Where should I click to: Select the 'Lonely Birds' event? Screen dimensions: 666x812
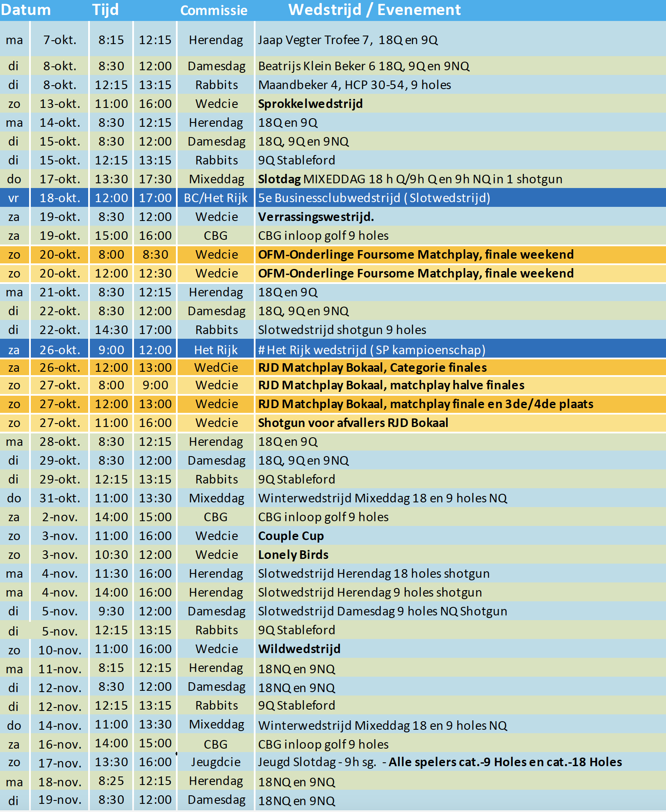pyautogui.click(x=293, y=555)
